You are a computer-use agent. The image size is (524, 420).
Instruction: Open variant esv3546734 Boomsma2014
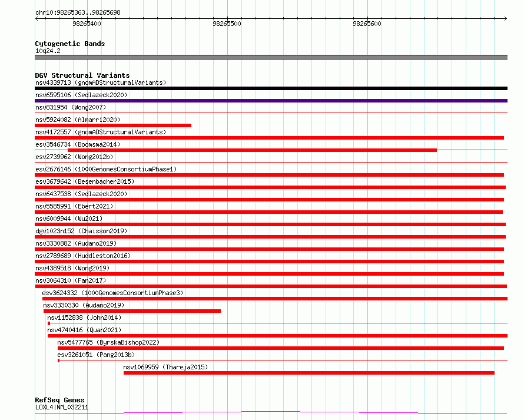click(78, 144)
